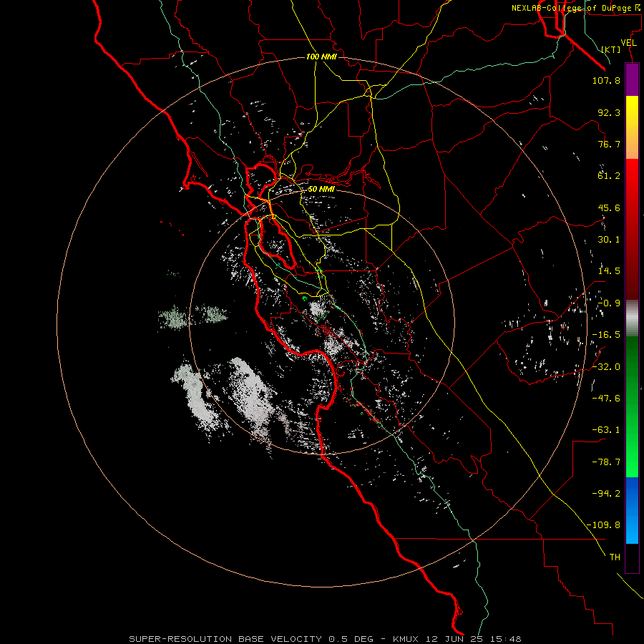Select the -16.5 legend value
Viewport: 644px width, 644px height.
(x=606, y=335)
